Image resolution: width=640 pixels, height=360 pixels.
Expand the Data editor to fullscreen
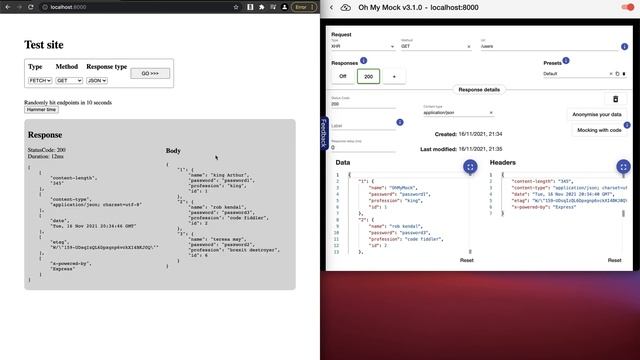470,167
